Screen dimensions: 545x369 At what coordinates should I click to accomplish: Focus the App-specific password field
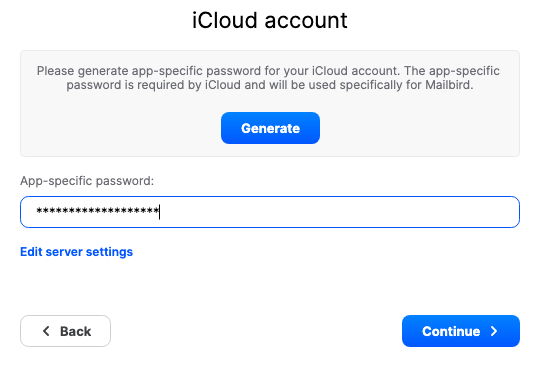click(x=270, y=212)
